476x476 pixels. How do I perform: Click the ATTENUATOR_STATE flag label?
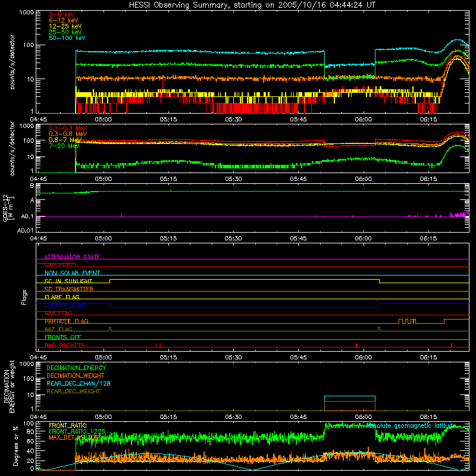point(72,257)
